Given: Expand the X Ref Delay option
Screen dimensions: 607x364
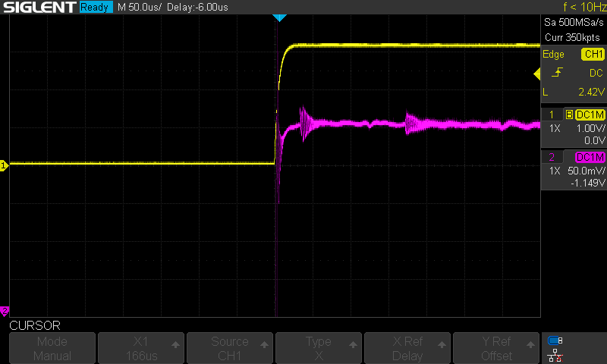Looking at the screenshot, I should click(407, 349).
